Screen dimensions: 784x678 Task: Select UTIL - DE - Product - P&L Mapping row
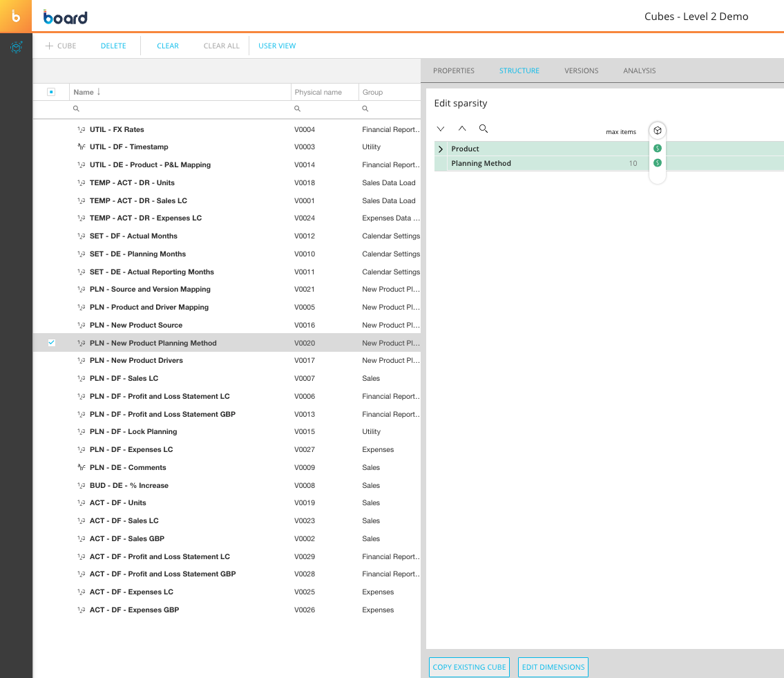click(x=227, y=164)
